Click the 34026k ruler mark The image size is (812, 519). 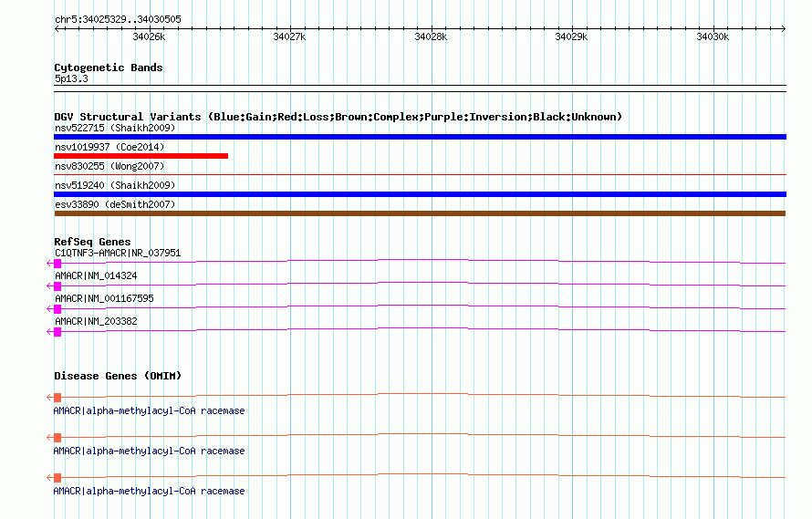point(149,36)
